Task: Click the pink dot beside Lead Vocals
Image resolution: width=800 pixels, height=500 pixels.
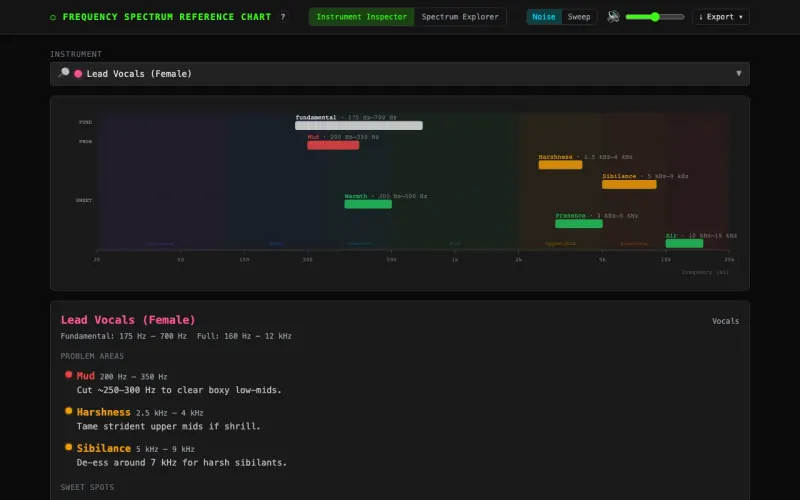Action: tap(78, 74)
